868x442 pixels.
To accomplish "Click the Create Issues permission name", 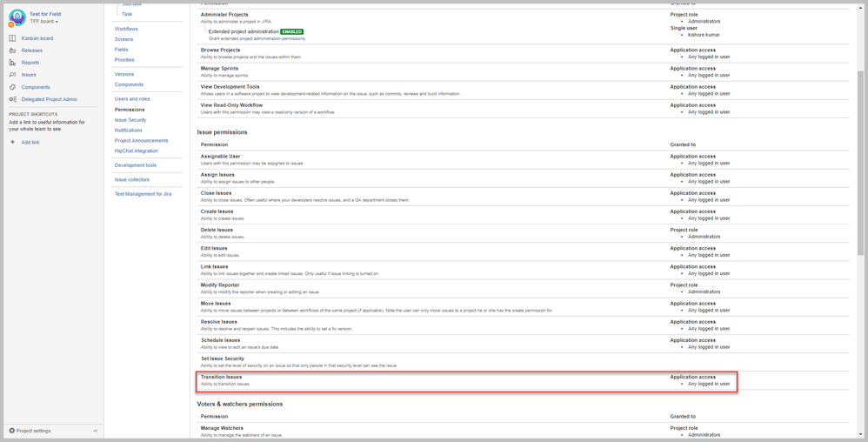I will (217, 211).
